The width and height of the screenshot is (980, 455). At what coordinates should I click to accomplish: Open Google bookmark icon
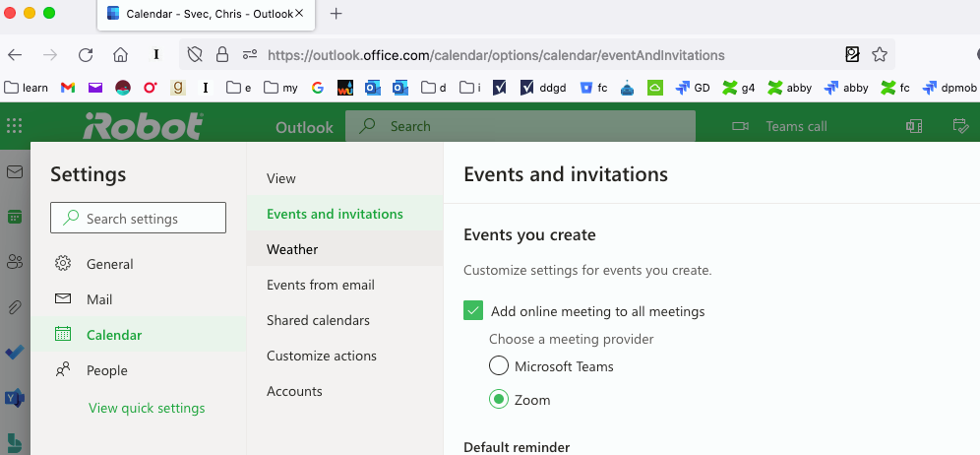[318, 88]
